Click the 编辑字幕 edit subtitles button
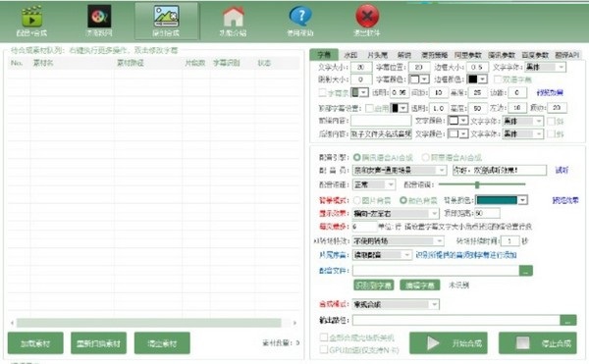 point(419,286)
